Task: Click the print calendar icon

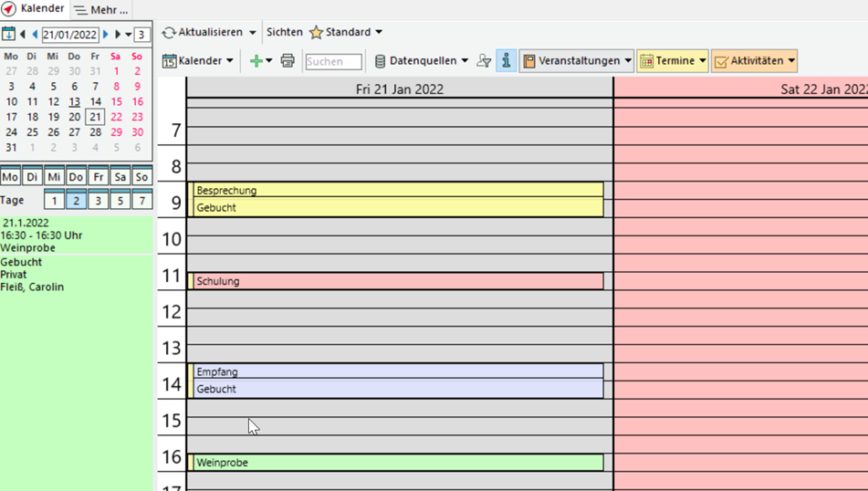Action: [288, 61]
